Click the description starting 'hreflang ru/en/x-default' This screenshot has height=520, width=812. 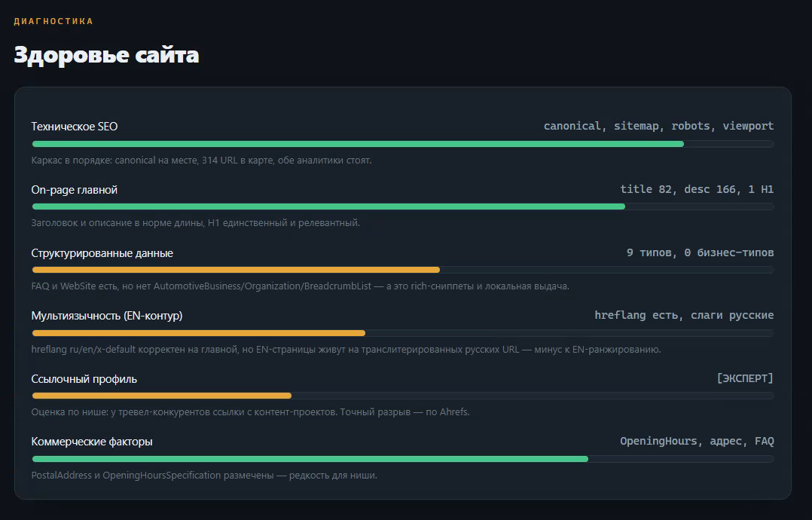click(x=346, y=350)
